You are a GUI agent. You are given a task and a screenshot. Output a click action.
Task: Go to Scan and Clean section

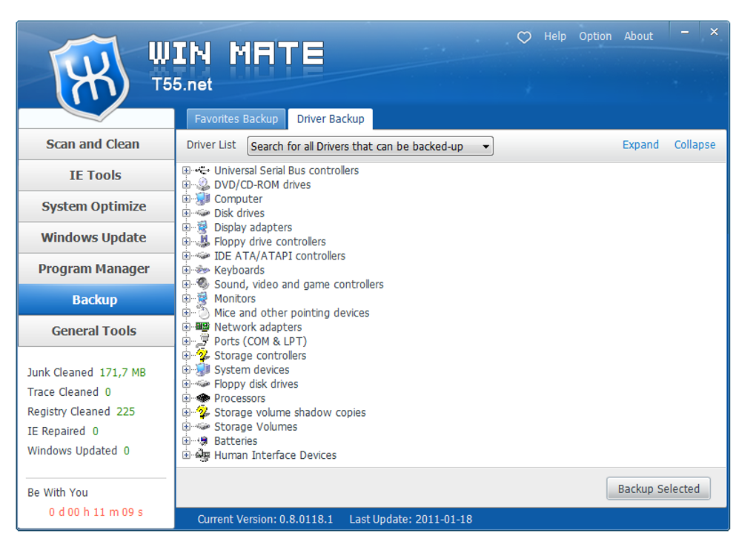click(x=96, y=144)
